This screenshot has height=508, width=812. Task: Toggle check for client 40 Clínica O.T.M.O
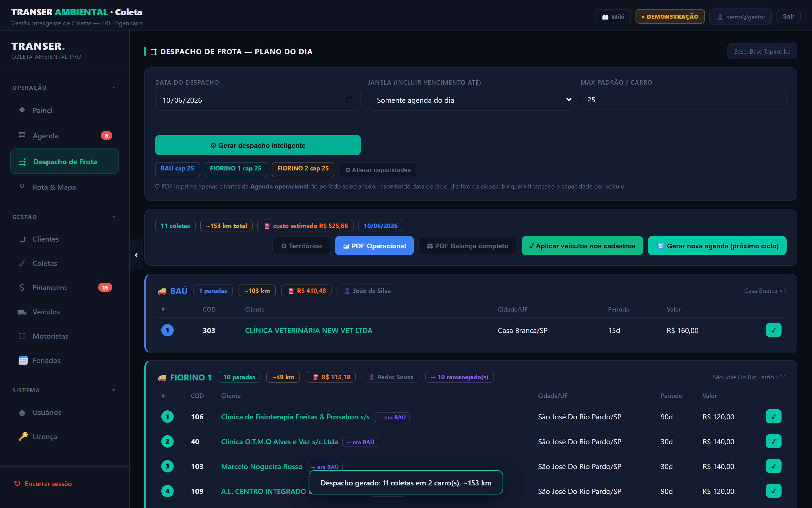coord(773,441)
